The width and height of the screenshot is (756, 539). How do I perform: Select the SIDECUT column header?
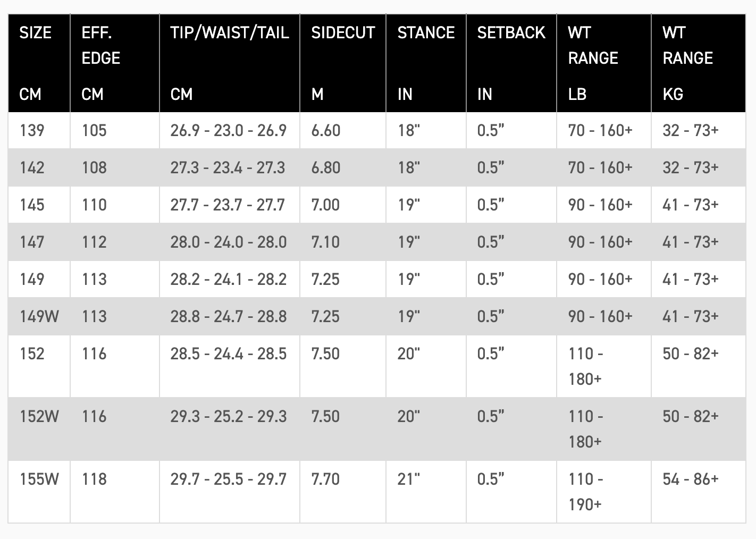tap(343, 63)
